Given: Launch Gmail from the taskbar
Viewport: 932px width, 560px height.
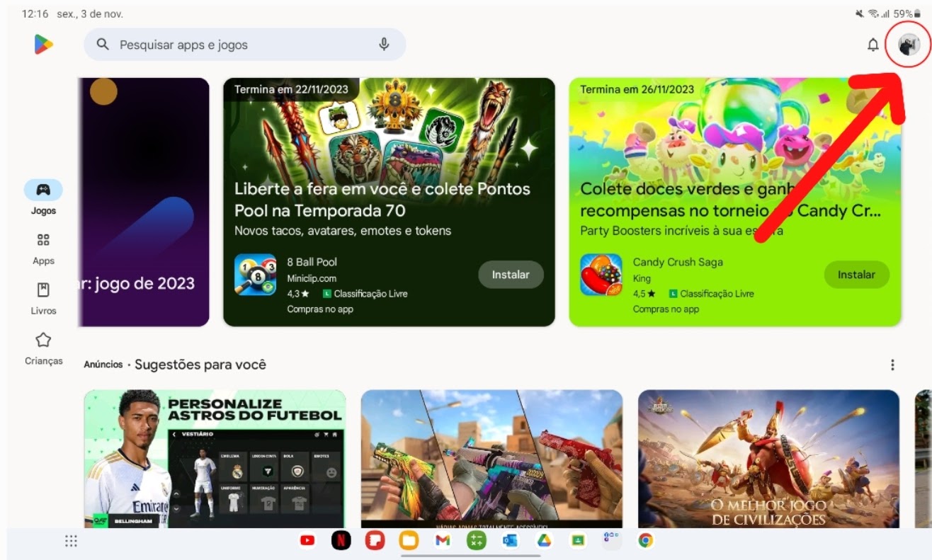Looking at the screenshot, I should (443, 541).
